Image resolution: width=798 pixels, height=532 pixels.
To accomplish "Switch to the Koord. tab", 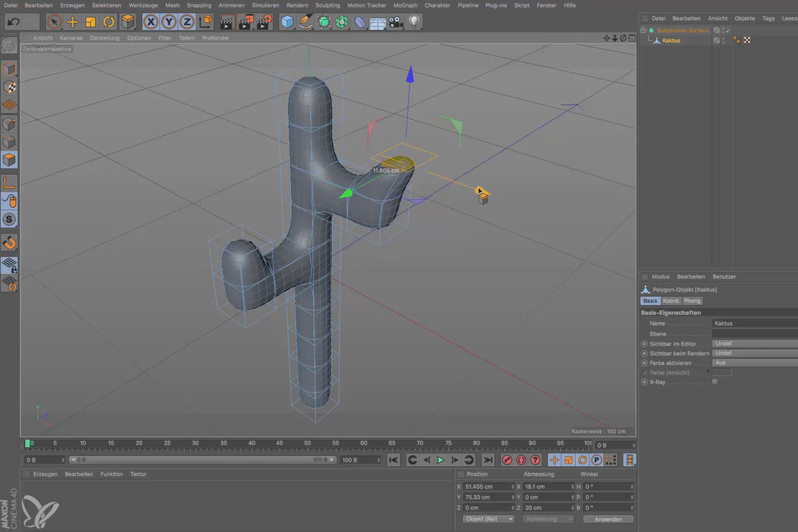I will pyautogui.click(x=670, y=301).
